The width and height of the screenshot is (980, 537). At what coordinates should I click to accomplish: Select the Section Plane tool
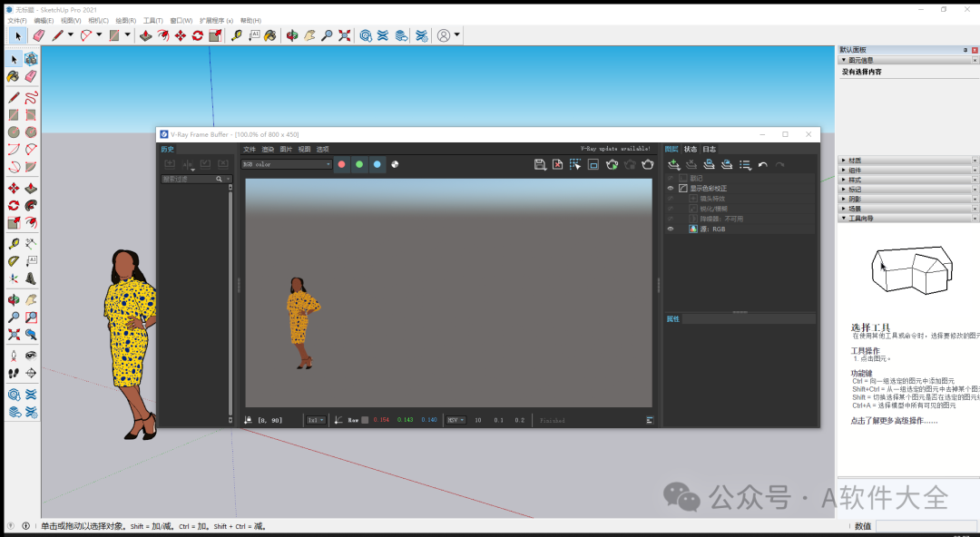31,373
